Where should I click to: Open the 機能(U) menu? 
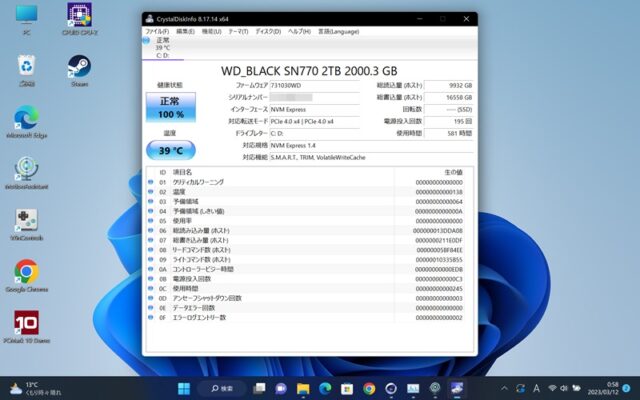211,31
